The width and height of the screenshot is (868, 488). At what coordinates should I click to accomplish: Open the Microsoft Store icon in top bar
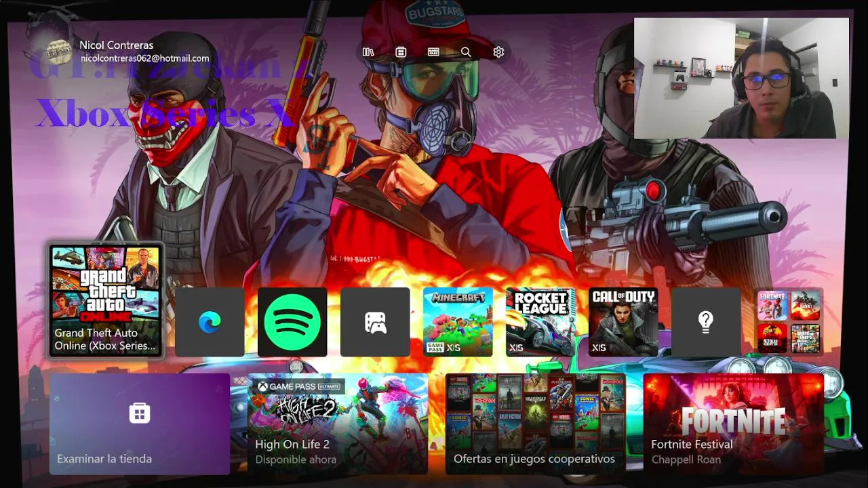point(401,52)
